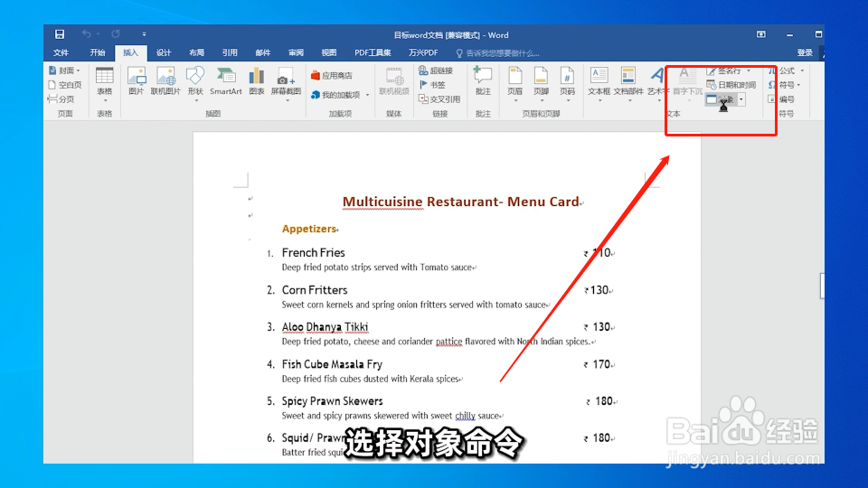Image resolution: width=868 pixels, height=488 pixels.
Task: Click the Redo icon in title bar
Action: pos(115,34)
